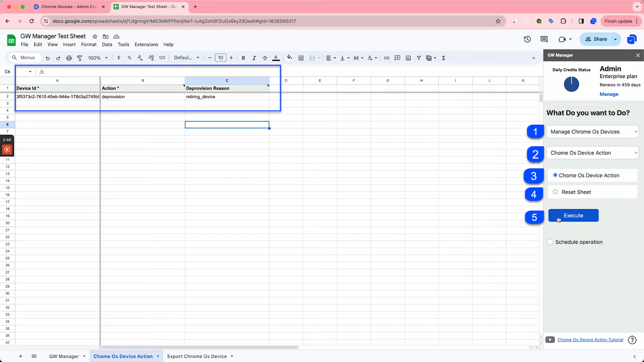The image size is (644, 362).
Task: Create a filter with funnel icon
Action: pos(419,58)
